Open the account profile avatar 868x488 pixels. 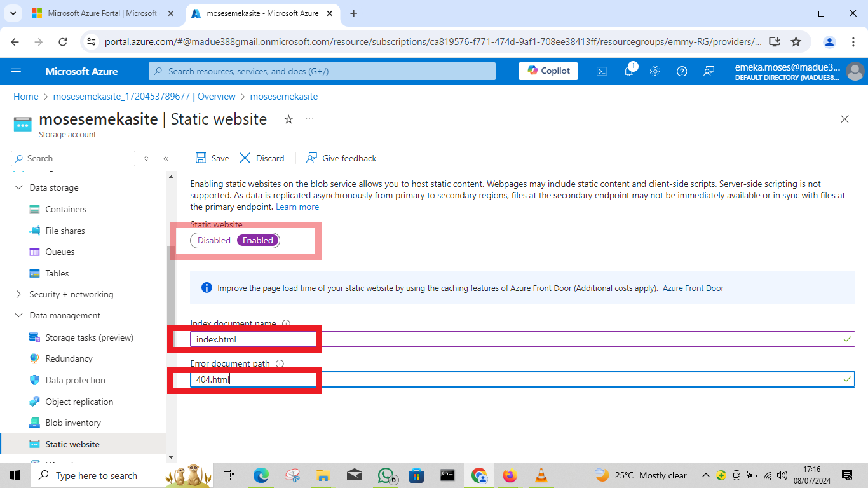855,71
